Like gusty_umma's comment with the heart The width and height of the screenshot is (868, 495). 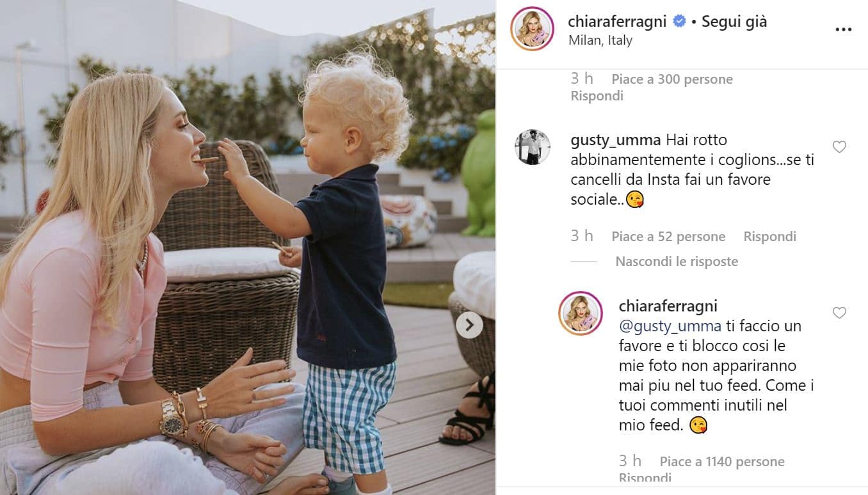[x=839, y=147]
